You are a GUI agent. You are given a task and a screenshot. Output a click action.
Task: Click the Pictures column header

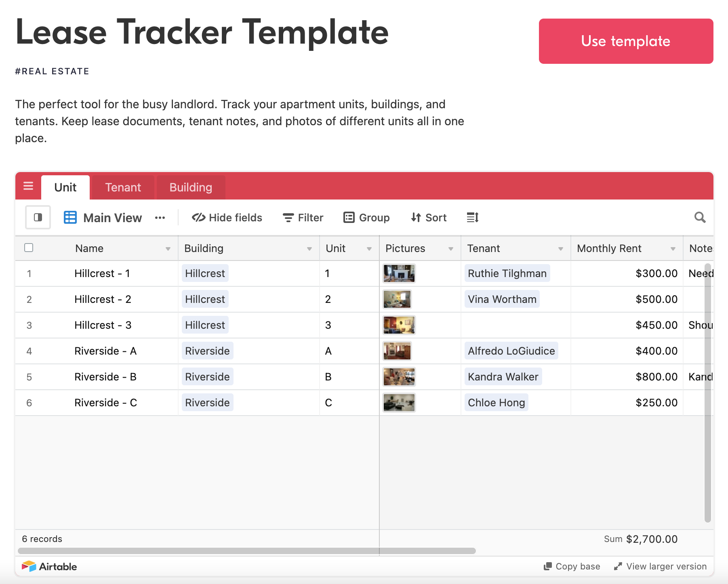[420, 248]
